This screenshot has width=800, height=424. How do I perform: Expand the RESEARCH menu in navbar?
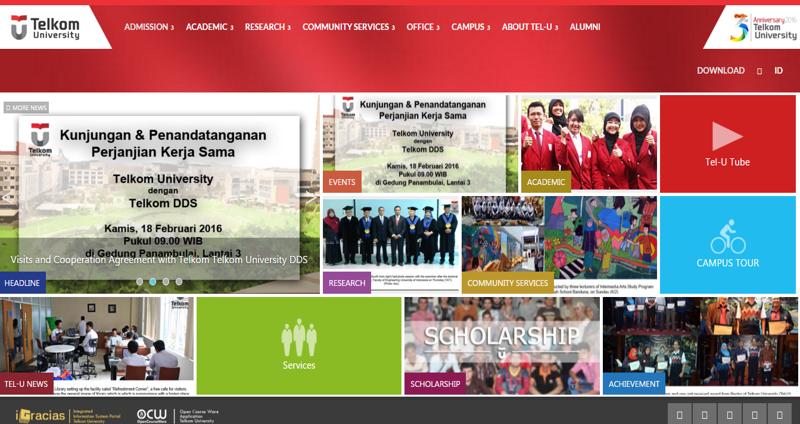click(267, 27)
